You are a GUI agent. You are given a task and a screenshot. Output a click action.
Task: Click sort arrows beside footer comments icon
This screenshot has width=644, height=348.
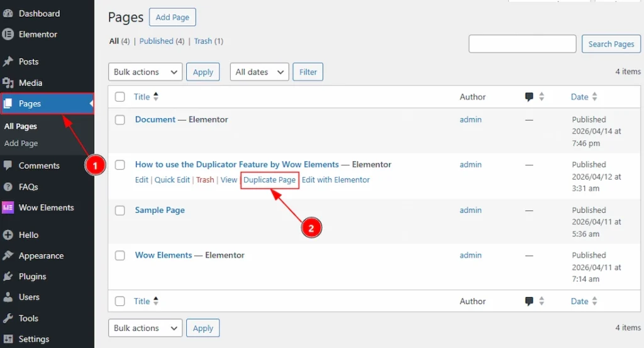tap(541, 302)
